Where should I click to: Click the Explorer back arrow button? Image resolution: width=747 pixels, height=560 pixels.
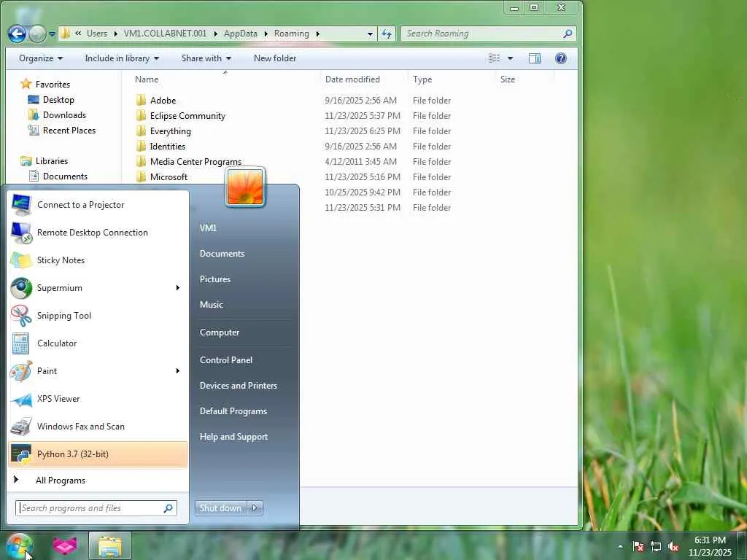pos(18,34)
